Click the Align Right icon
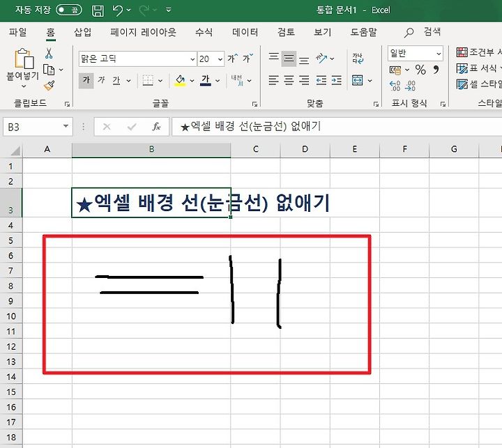 pyautogui.click(x=304, y=80)
